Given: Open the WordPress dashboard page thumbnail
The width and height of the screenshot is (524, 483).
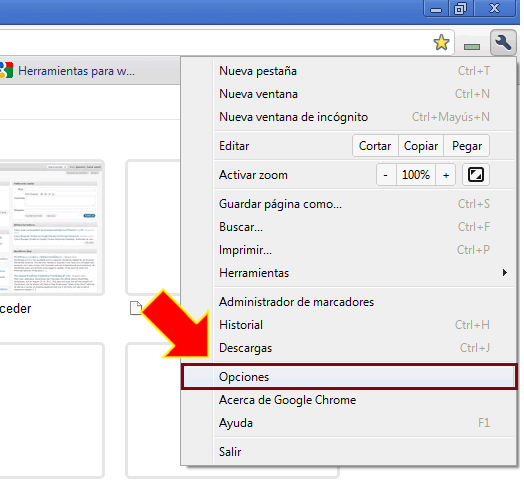Looking at the screenshot, I should tap(51, 228).
